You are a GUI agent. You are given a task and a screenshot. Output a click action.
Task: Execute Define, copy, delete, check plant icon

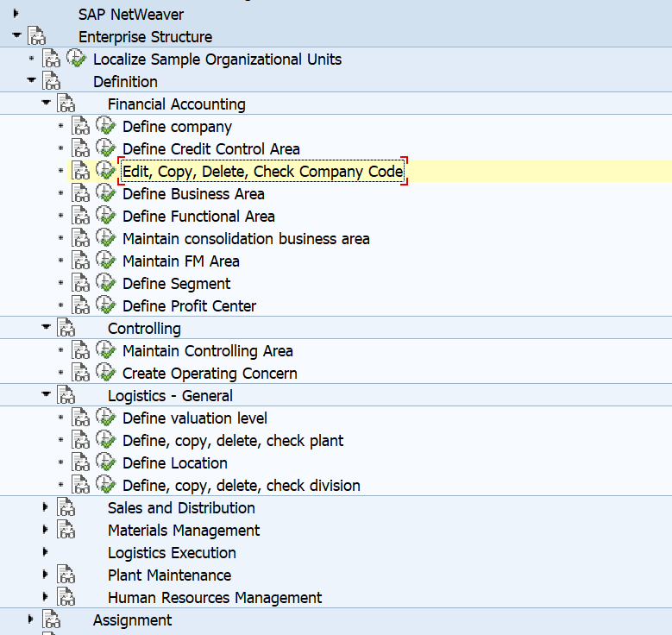(105, 439)
